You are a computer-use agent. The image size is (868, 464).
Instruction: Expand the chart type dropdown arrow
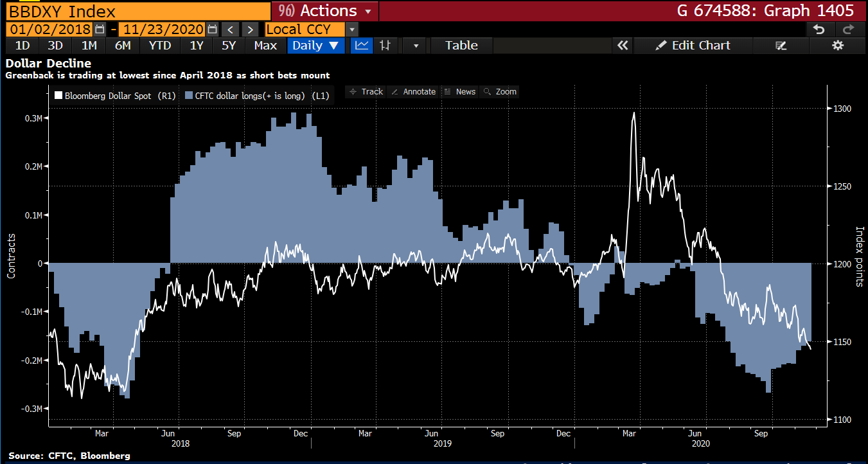click(414, 45)
